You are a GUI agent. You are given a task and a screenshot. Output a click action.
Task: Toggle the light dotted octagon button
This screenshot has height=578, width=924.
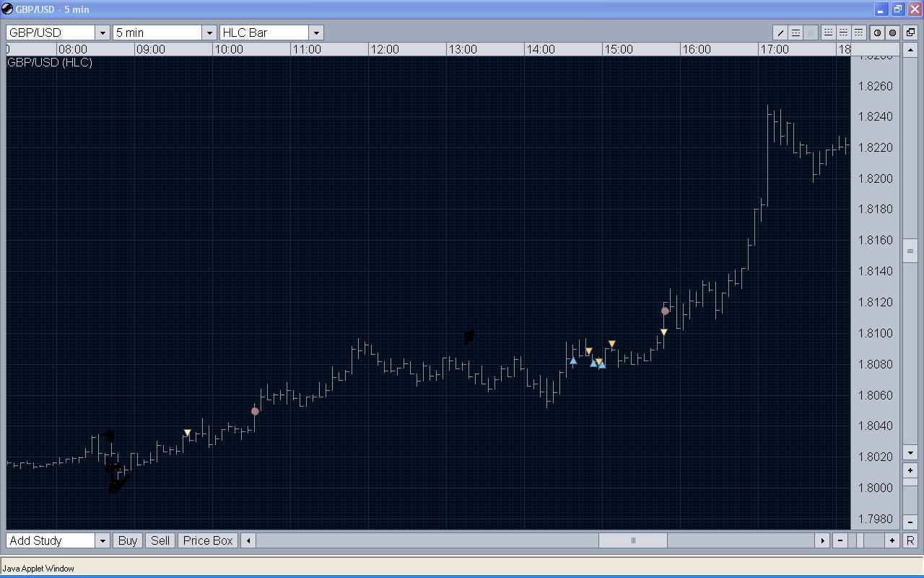click(x=878, y=33)
